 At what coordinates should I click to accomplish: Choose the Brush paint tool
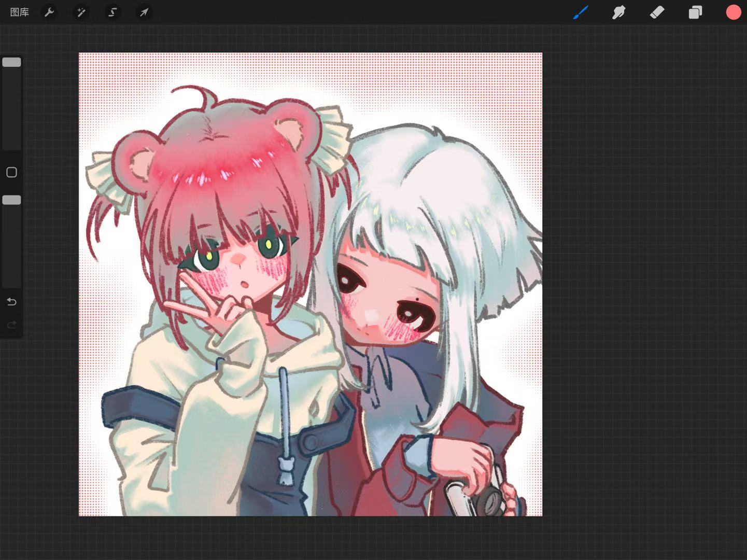pyautogui.click(x=581, y=12)
